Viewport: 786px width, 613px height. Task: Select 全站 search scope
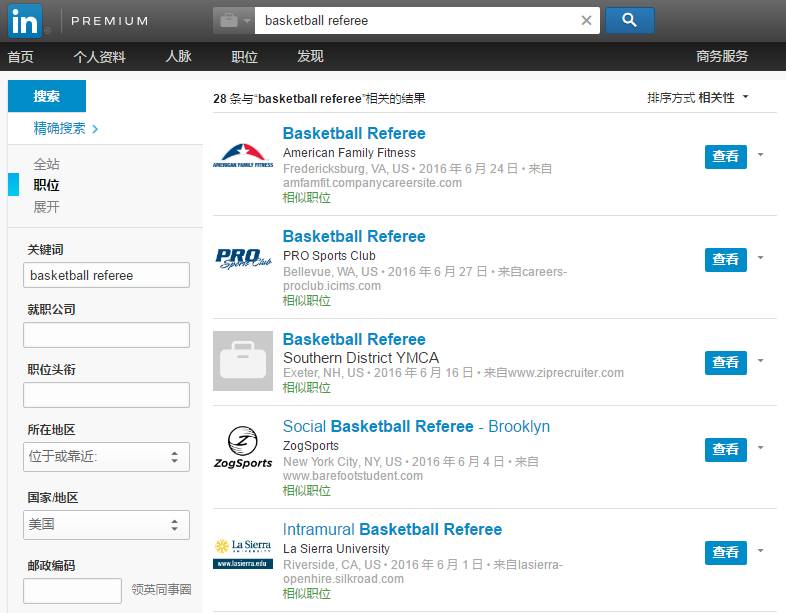tap(46, 164)
